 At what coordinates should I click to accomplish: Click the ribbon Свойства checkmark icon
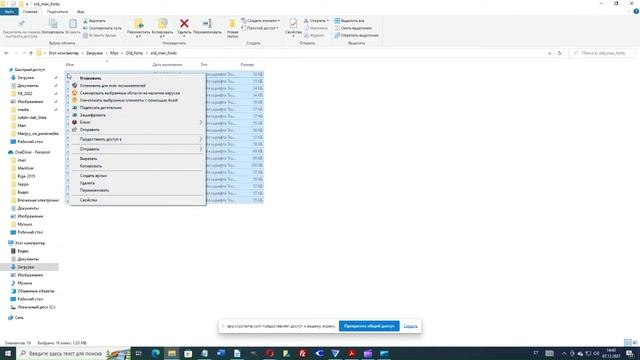point(293,24)
